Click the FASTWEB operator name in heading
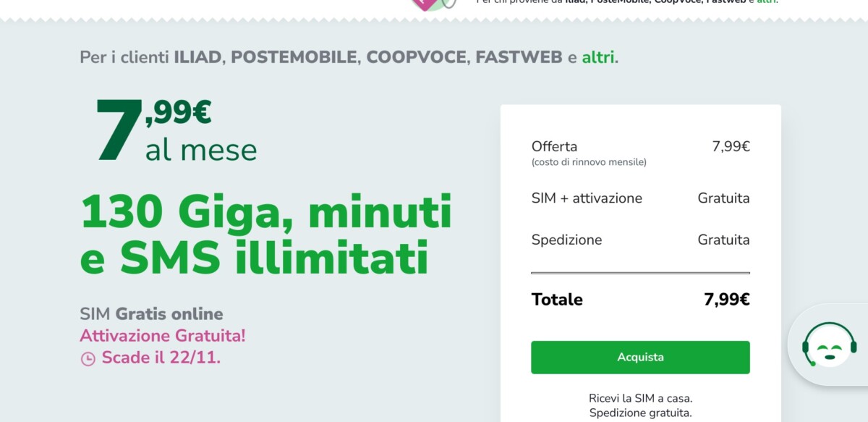Viewport: 868px width, 422px height. coord(519,57)
